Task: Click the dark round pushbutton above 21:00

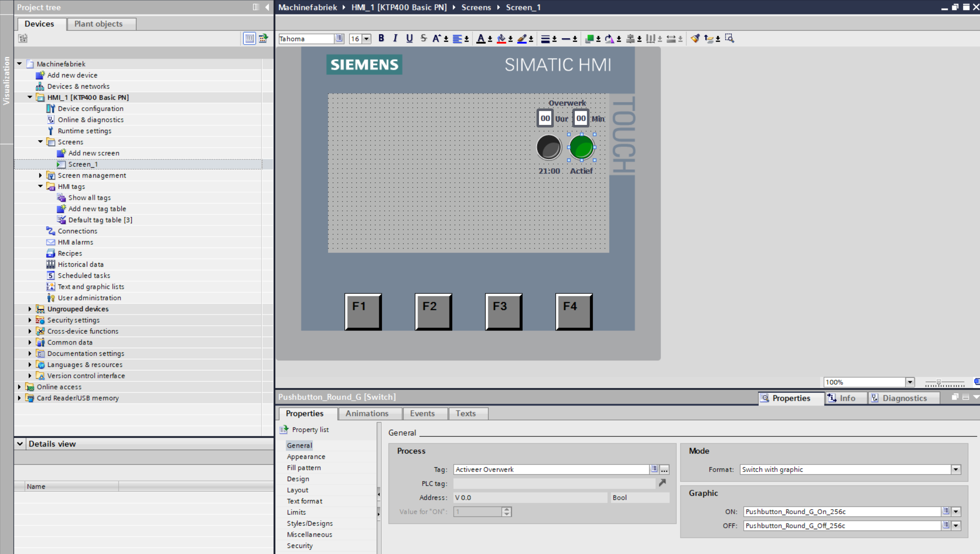Action: click(x=548, y=147)
